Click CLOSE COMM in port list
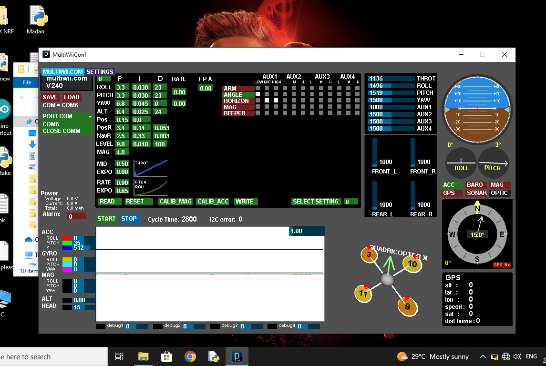The width and height of the screenshot is (546, 366). pos(67,131)
